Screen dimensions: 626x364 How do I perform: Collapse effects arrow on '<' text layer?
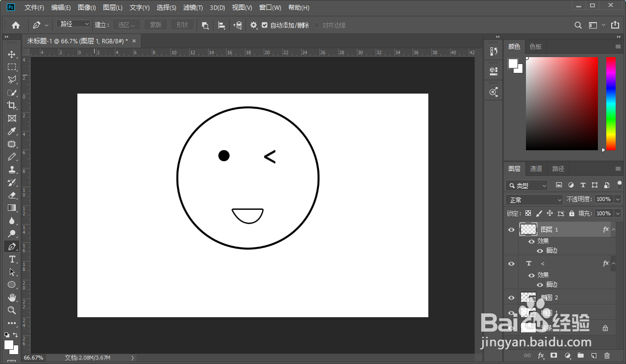pyautogui.click(x=614, y=264)
